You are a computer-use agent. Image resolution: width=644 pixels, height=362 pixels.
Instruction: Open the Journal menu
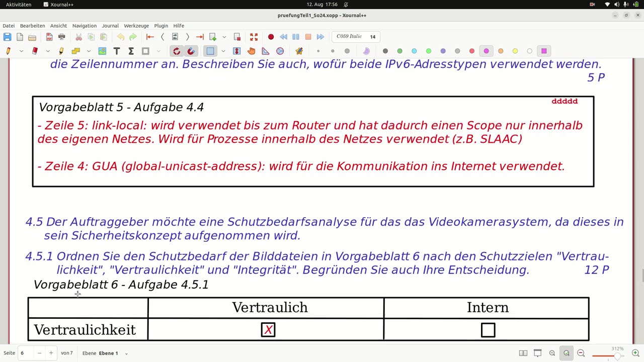(110, 26)
